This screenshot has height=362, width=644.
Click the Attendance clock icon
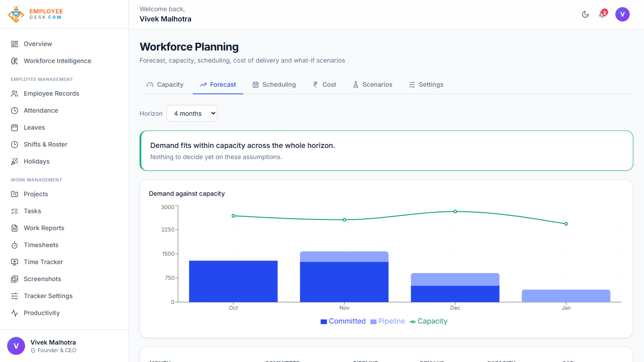(x=15, y=110)
